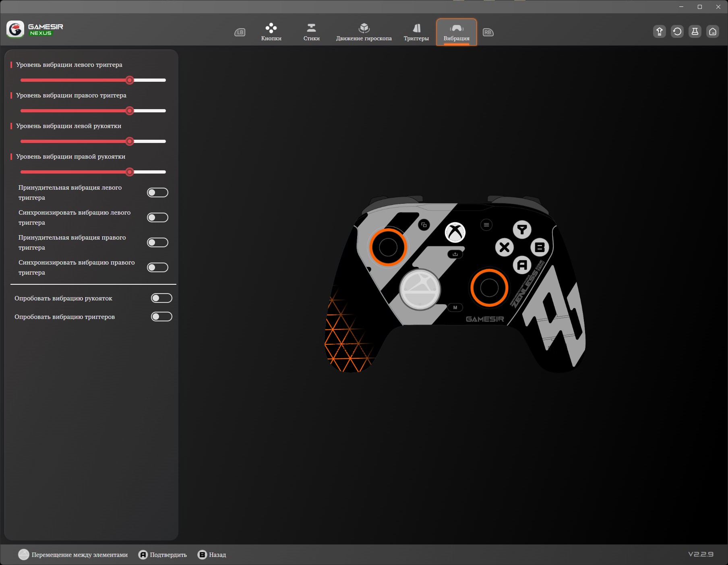This screenshot has height=565, width=728.
Task: Click the Share button on the controller
Action: [455, 254]
